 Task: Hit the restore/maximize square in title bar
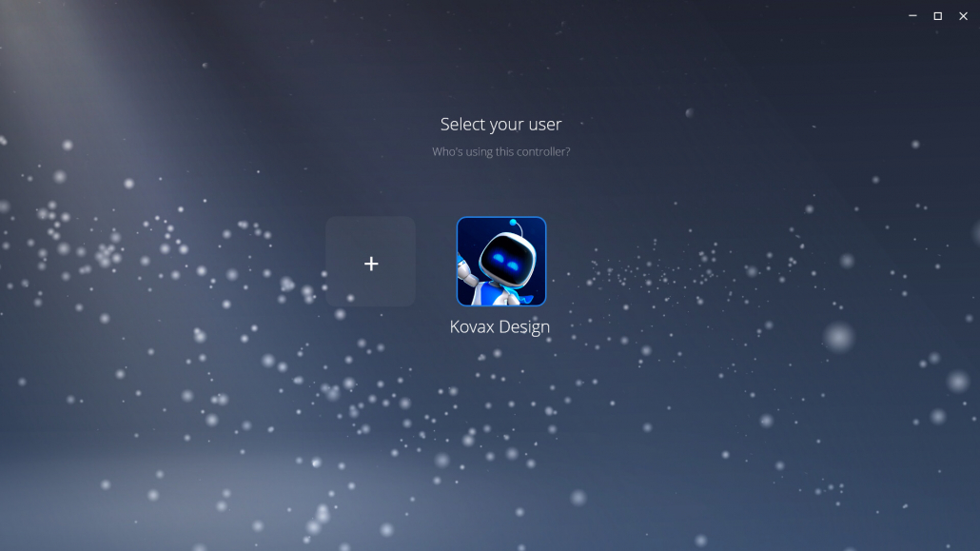tap(937, 16)
